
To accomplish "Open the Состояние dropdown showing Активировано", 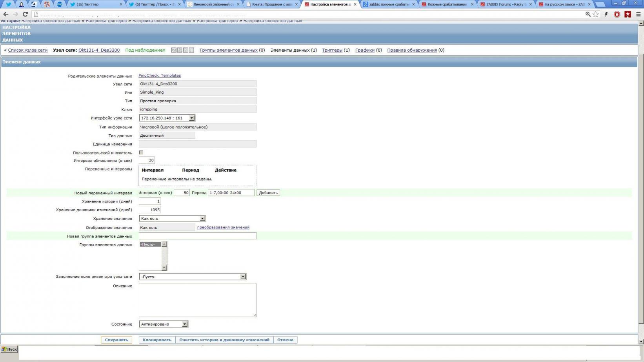I will pyautogui.click(x=164, y=324).
